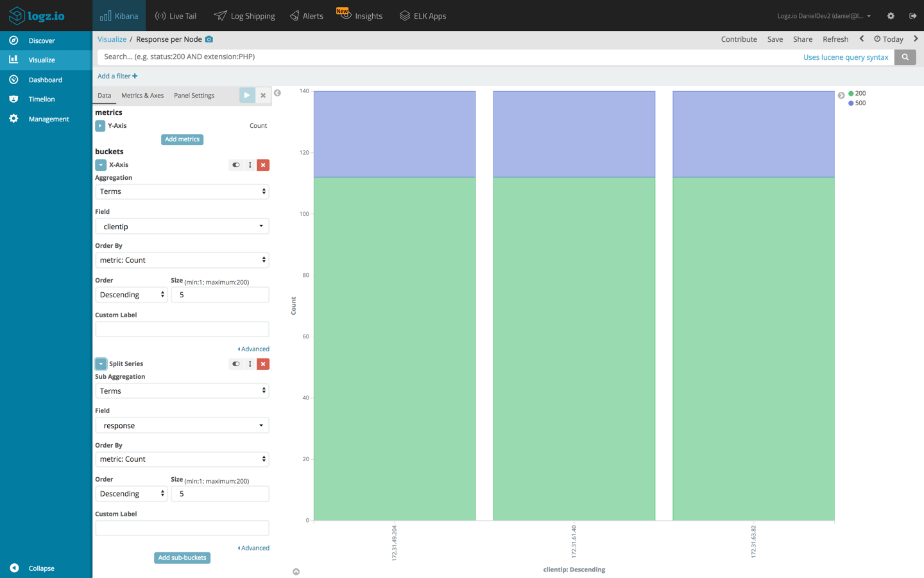This screenshot has height=578, width=924.
Task: Open Uses lucene query syntax link
Action: [846, 57]
